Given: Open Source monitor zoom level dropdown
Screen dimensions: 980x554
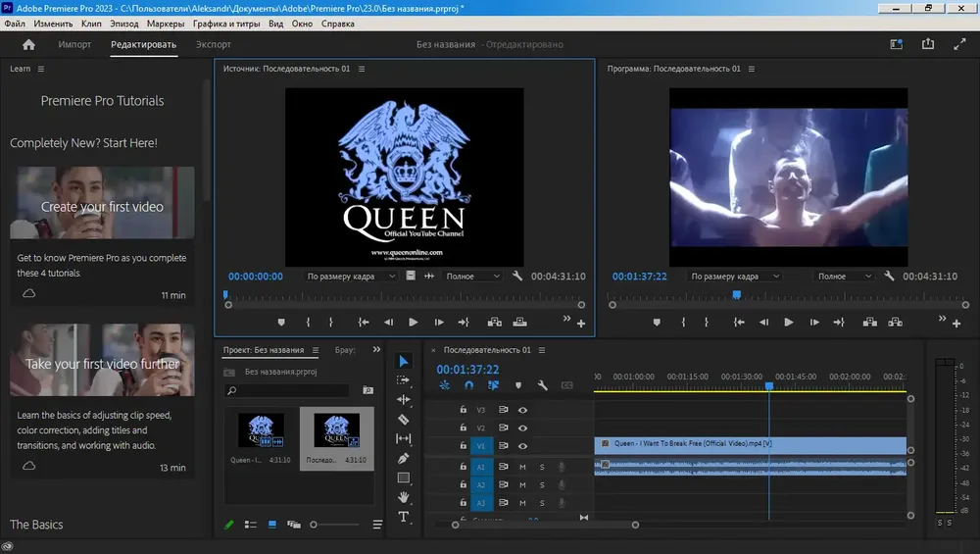Looking at the screenshot, I should 351,276.
